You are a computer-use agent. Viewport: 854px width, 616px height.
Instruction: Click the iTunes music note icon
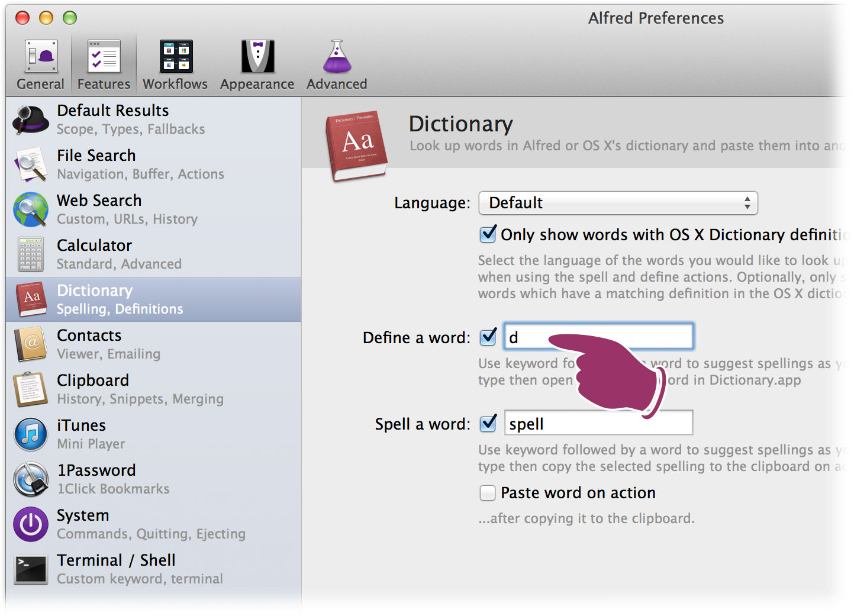[31, 434]
